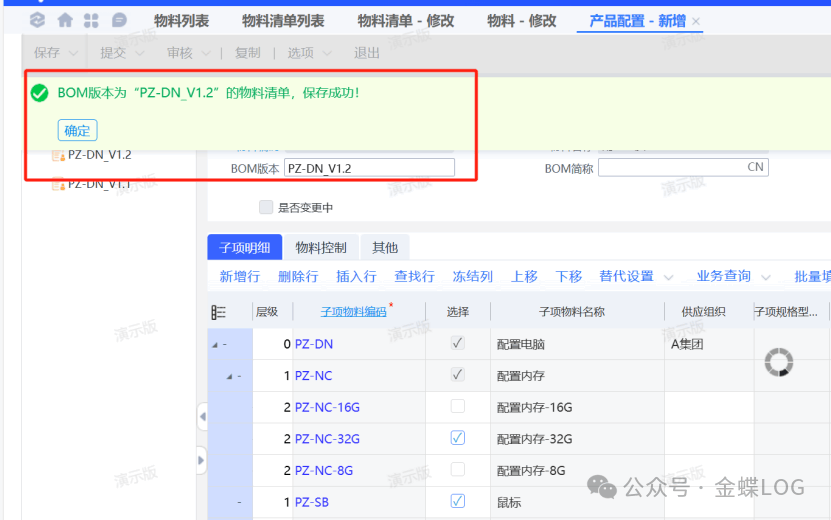This screenshot has height=520, width=831.
Task: Check the select box for PZ-NC-16G
Action: coord(457,407)
